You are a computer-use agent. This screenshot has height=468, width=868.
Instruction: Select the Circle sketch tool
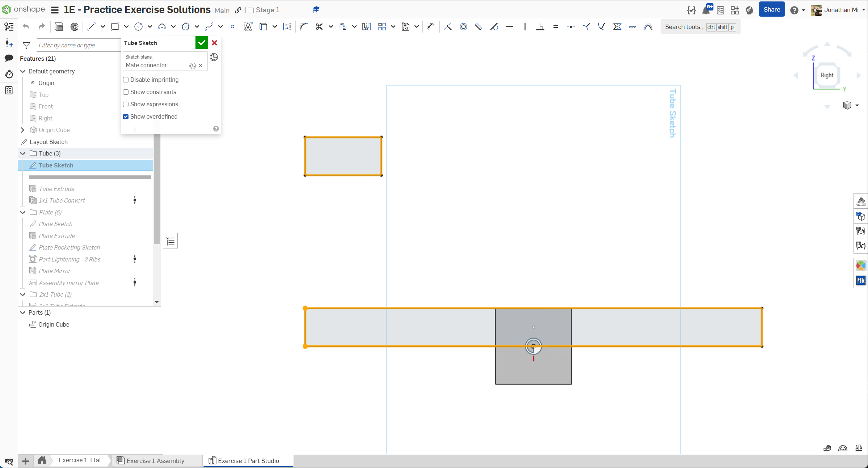138,26
